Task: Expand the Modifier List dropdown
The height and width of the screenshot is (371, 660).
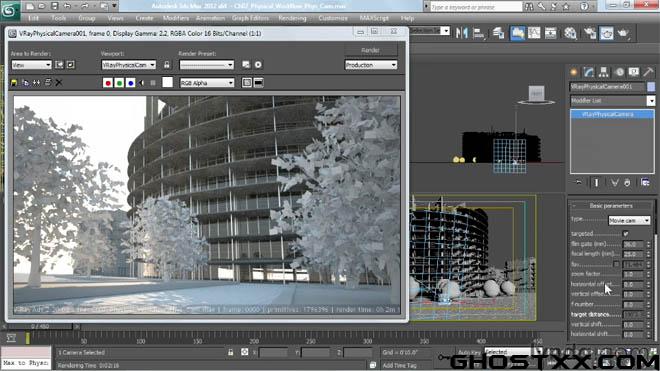Action: [x=612, y=101]
